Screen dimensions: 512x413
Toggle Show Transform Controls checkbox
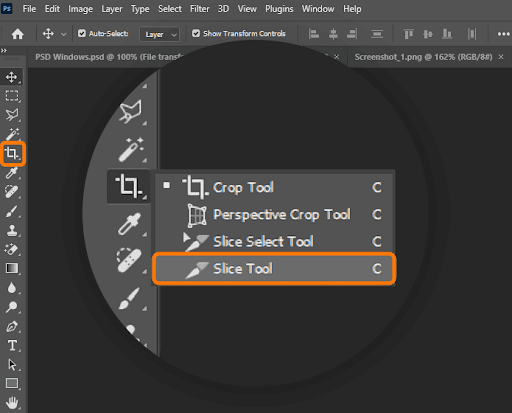coord(196,33)
